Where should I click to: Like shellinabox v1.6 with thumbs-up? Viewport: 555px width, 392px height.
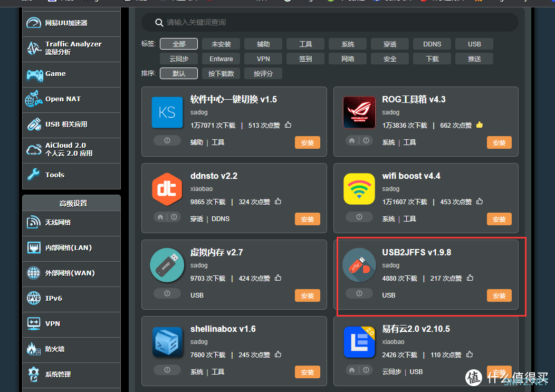pos(278,354)
